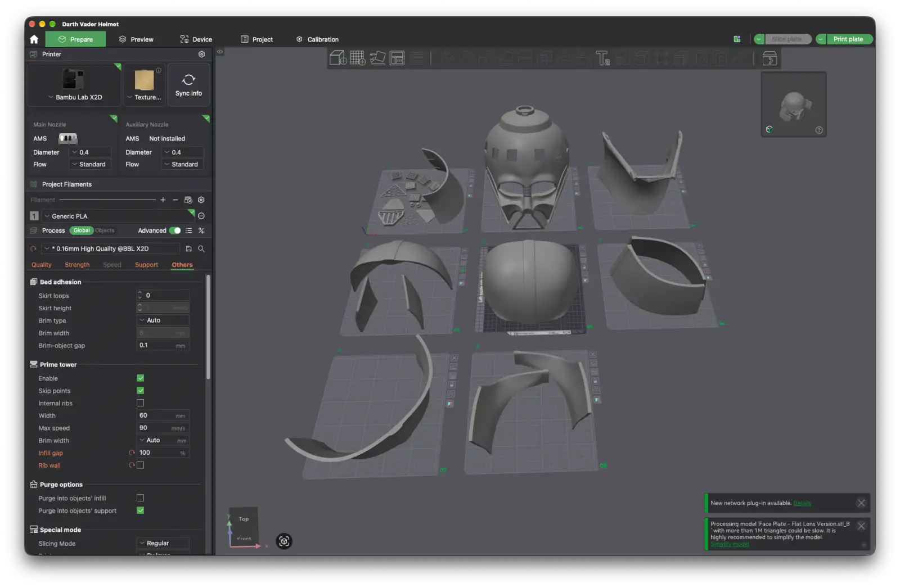Screen dimensions: 900x588
Task: Open the 0.16mm High Quality preset dropdown
Action: coord(111,248)
